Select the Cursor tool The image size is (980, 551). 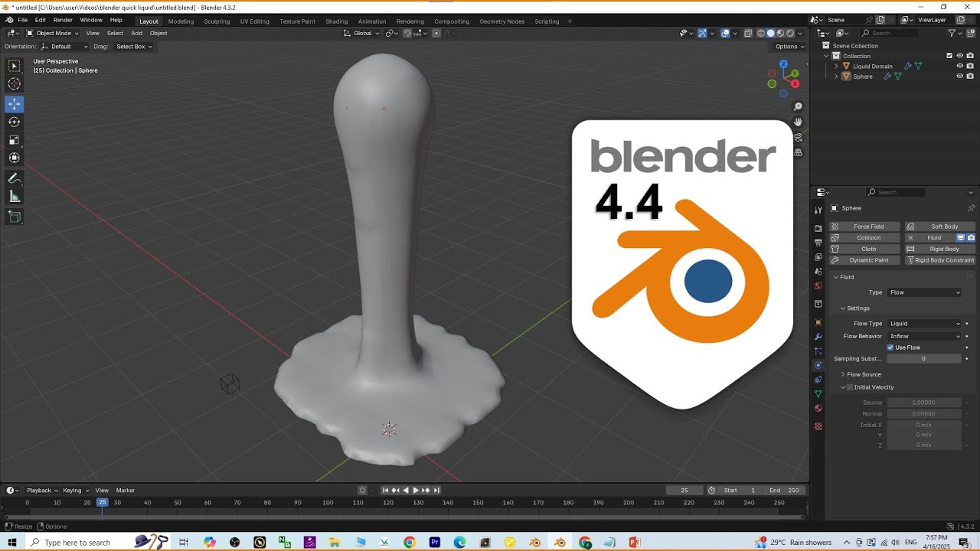[x=15, y=84]
